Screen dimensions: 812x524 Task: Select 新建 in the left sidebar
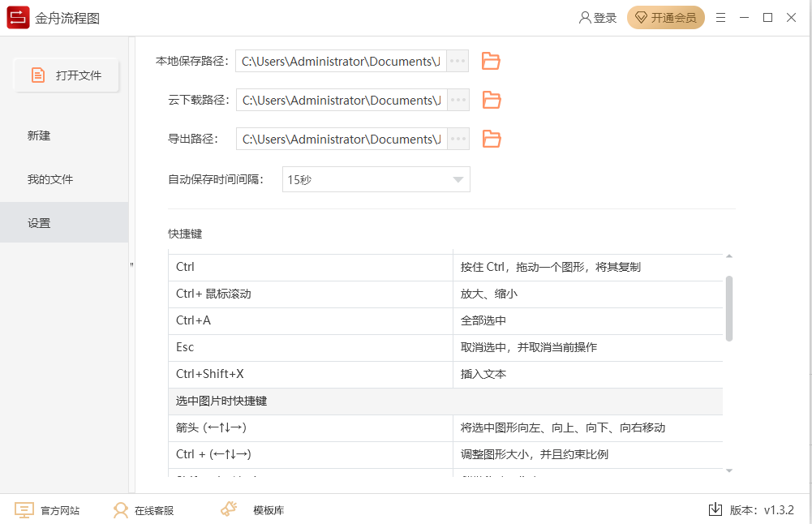point(39,135)
